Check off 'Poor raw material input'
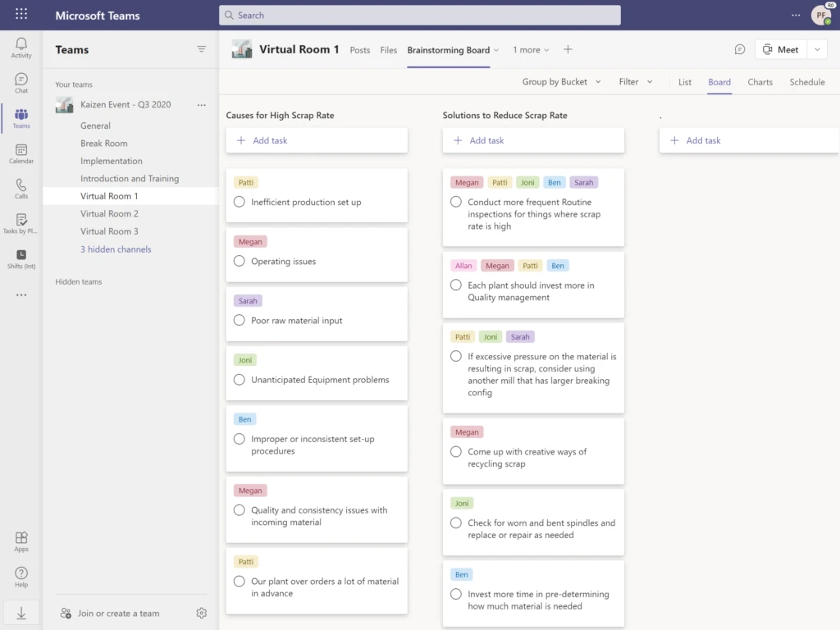The image size is (840, 630). [239, 320]
